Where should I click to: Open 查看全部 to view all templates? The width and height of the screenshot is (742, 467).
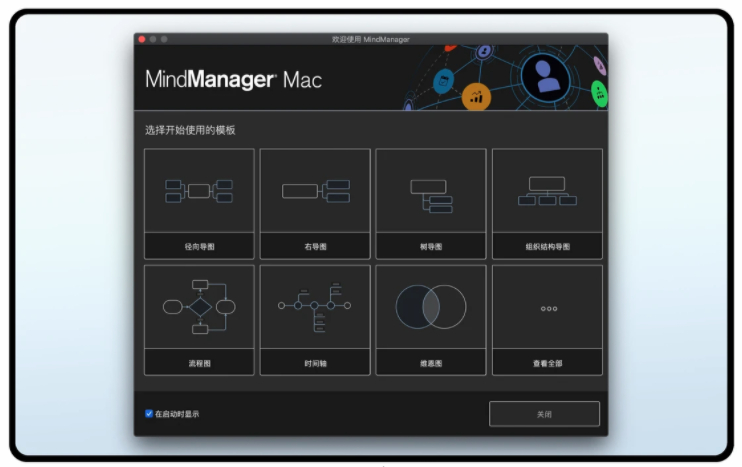(547, 320)
